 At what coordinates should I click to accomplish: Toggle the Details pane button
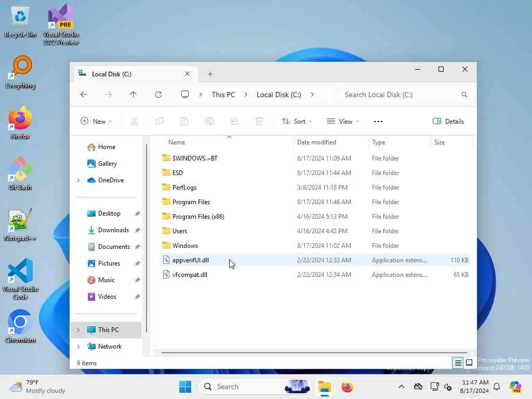pyautogui.click(x=448, y=121)
